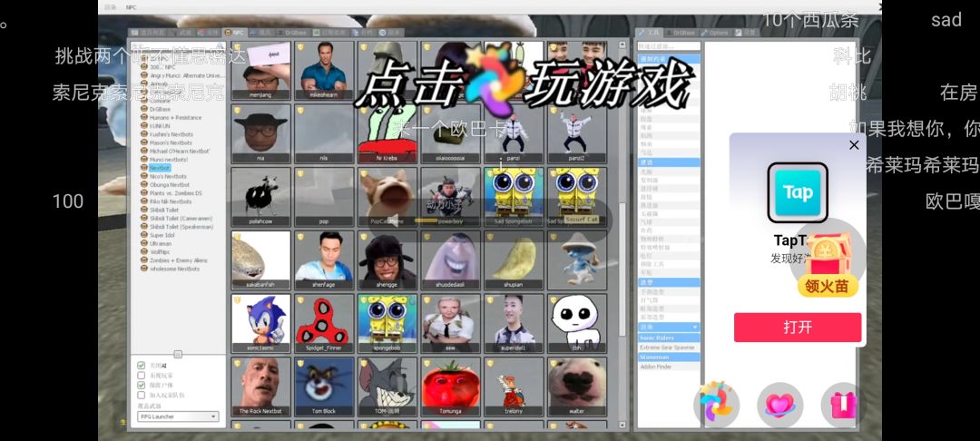
Task: Select the sakabanfish nextbot
Action: pyautogui.click(x=260, y=260)
